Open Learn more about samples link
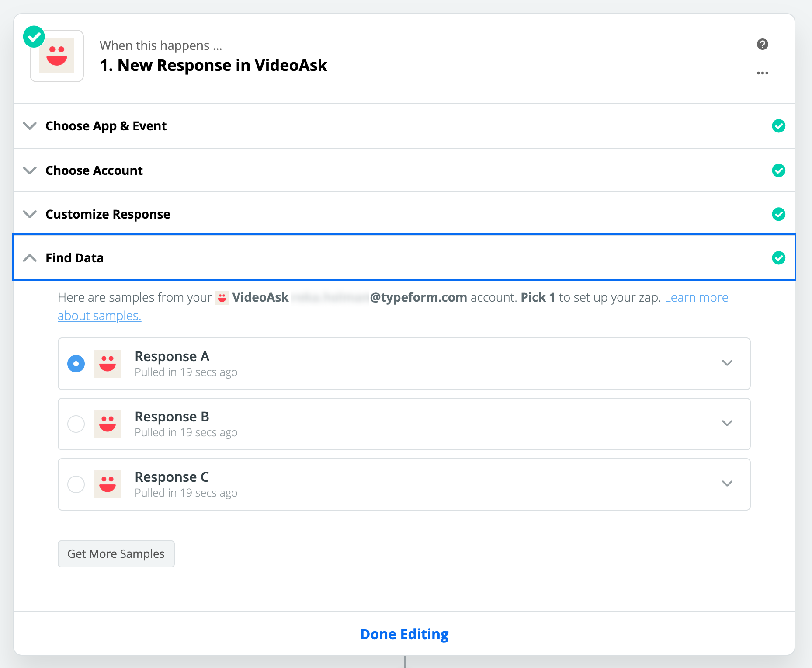The image size is (812, 668). pyautogui.click(x=696, y=298)
